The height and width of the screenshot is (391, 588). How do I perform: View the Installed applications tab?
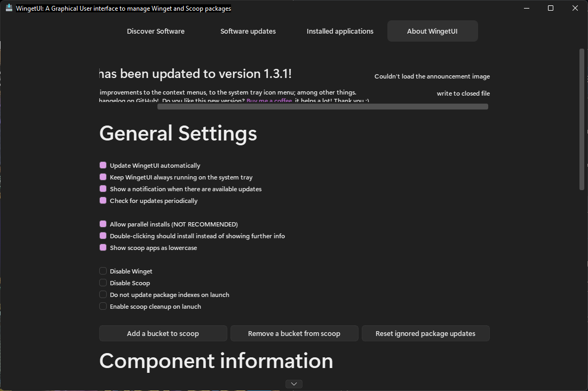tap(340, 31)
